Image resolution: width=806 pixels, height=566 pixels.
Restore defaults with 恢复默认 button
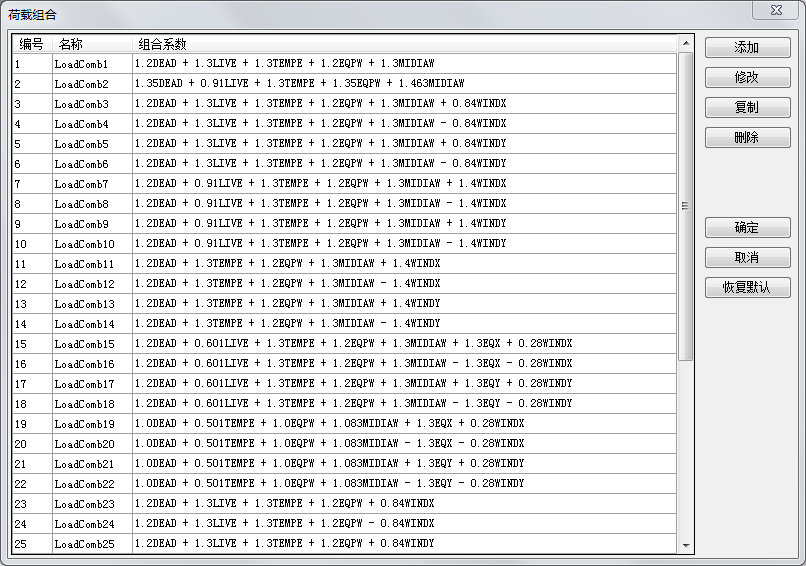pyautogui.click(x=747, y=288)
